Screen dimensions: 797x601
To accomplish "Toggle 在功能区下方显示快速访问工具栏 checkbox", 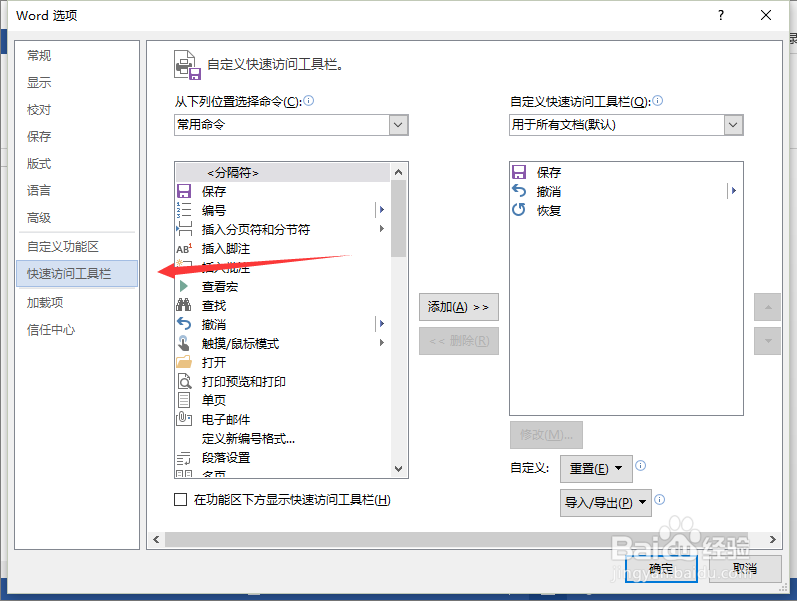I will click(180, 499).
